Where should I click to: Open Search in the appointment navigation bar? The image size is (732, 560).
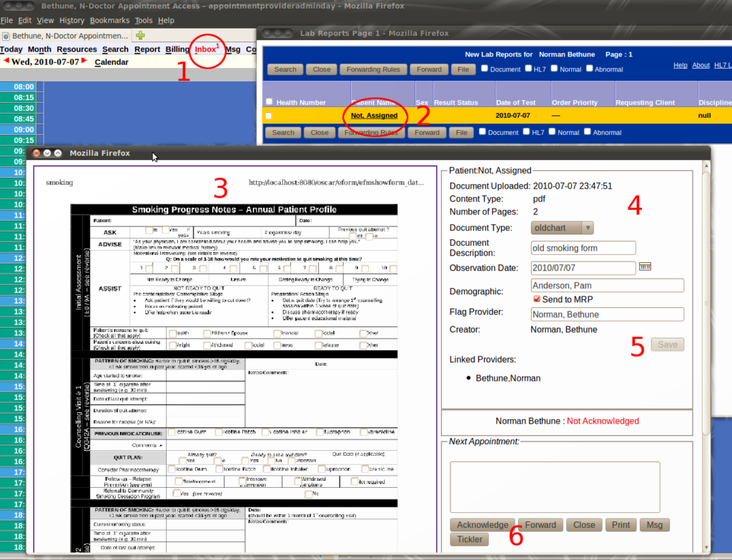[115, 49]
